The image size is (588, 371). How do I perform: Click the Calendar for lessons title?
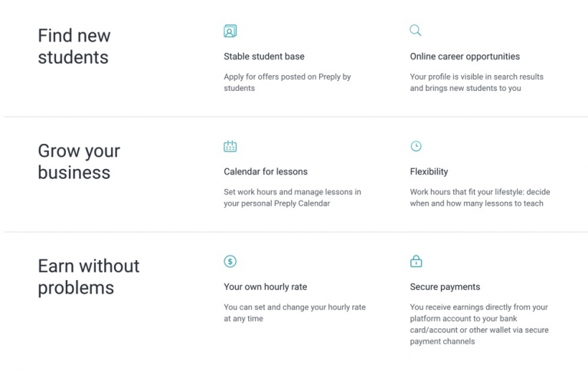point(266,172)
